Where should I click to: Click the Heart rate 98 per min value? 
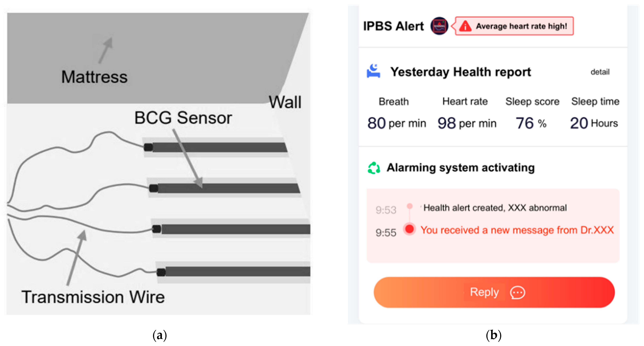point(466,123)
